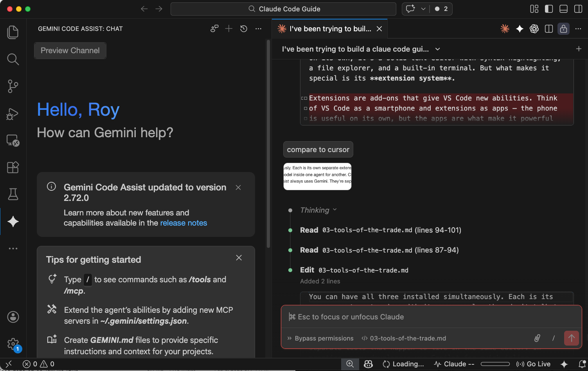This screenshot has width=588, height=371.
Task: Toggle the editor lock layout icon
Action: 563,29
